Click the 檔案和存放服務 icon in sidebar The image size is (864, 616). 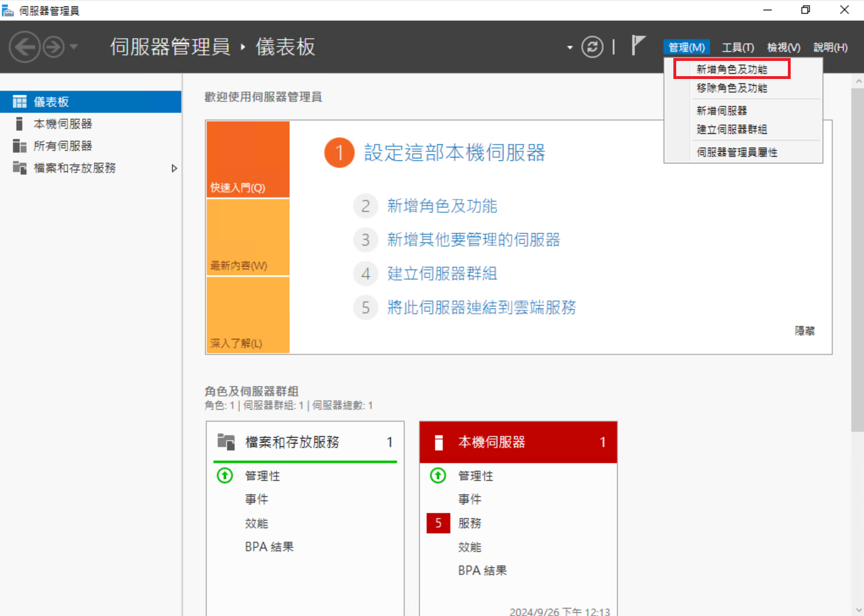click(20, 168)
